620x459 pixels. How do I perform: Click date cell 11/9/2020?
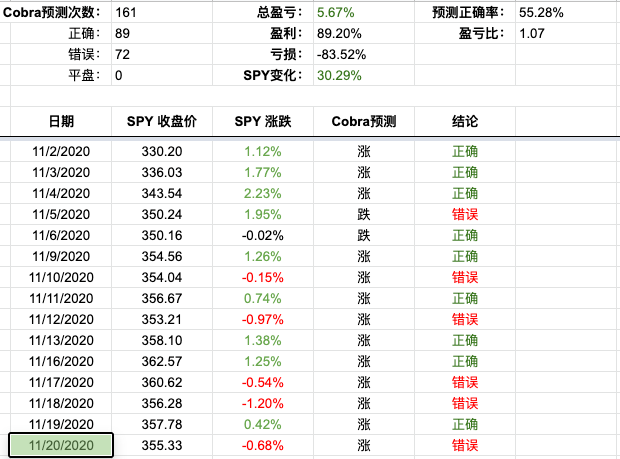pyautogui.click(x=61, y=256)
